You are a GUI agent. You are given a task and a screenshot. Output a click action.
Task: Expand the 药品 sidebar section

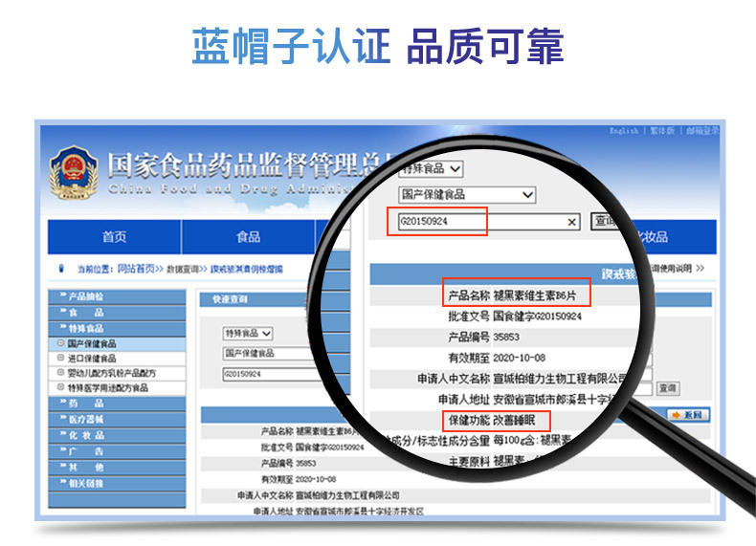tap(116, 404)
